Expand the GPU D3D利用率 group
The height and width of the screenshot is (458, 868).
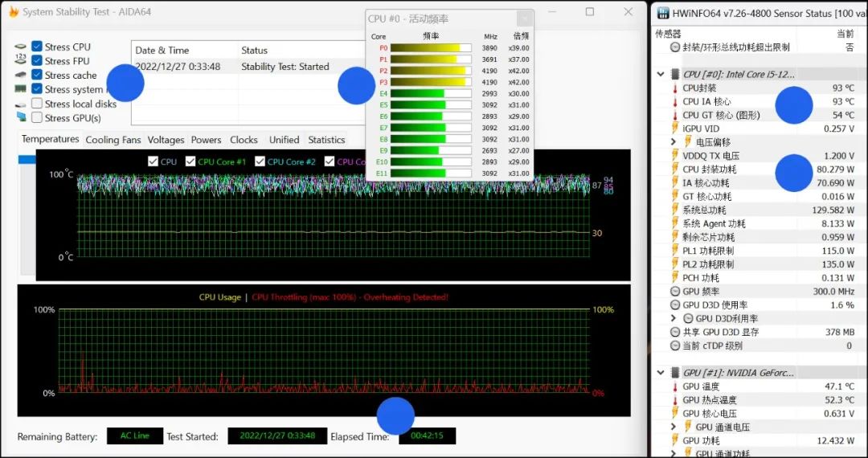click(674, 319)
